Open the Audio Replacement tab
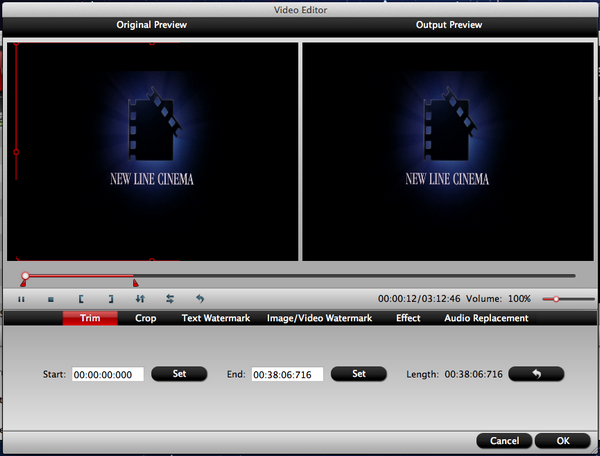Screen dimensions: 600x456 (x=486, y=318)
